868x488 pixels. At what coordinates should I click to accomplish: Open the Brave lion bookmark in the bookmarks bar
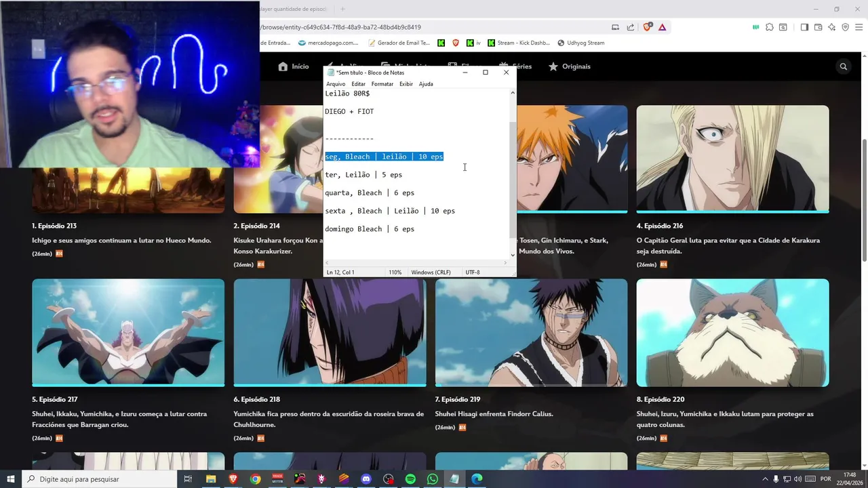[x=456, y=43]
